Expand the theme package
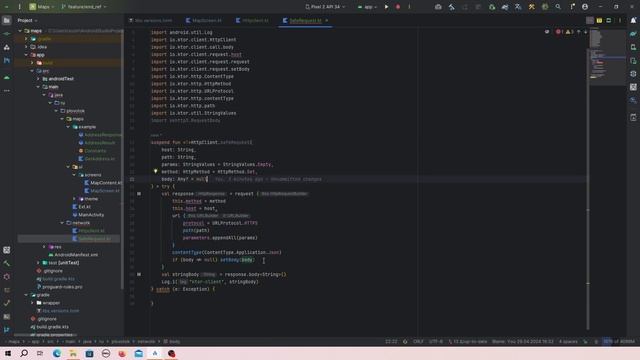 74,199
